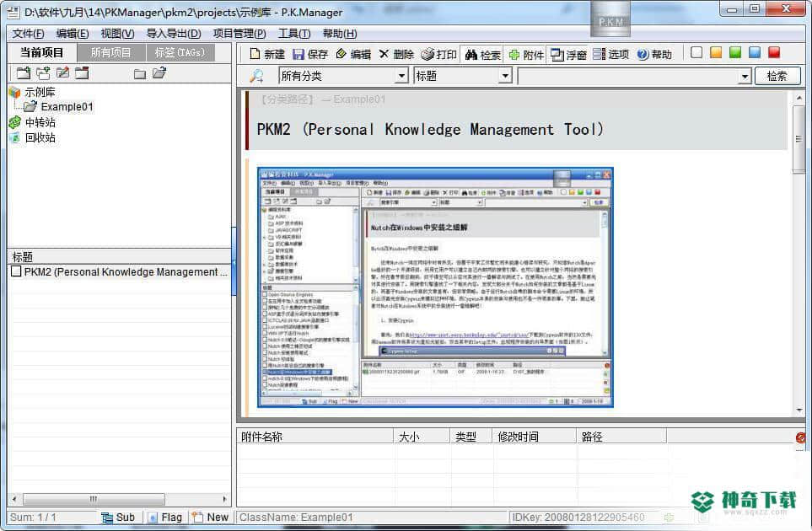This screenshot has height=531, width=812.
Task: Select the Example01 tree folder
Action: click(67, 106)
